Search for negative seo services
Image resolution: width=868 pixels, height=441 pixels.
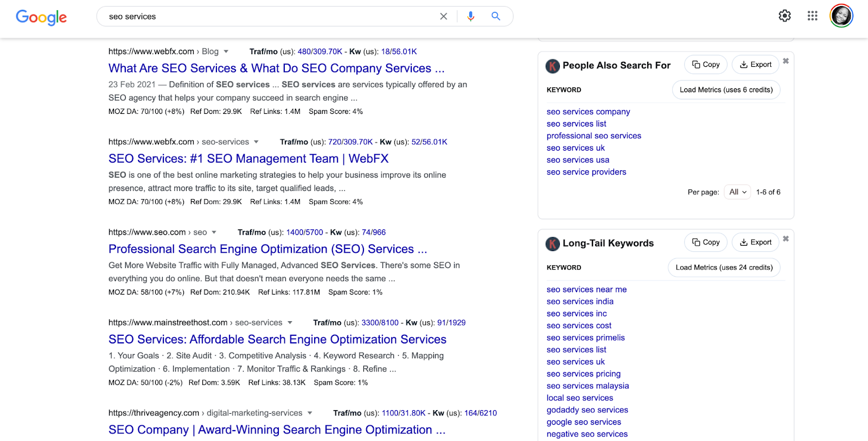tap(588, 434)
